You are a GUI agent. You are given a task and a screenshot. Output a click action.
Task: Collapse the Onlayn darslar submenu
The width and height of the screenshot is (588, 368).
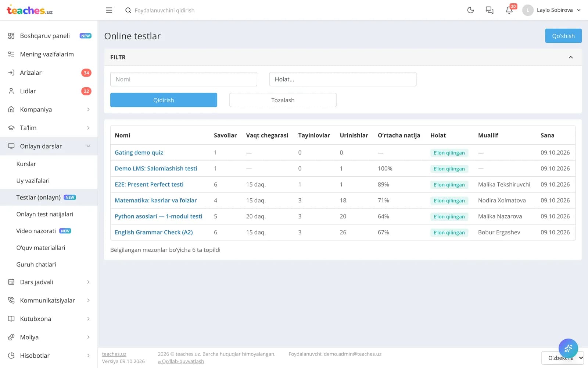click(88, 146)
